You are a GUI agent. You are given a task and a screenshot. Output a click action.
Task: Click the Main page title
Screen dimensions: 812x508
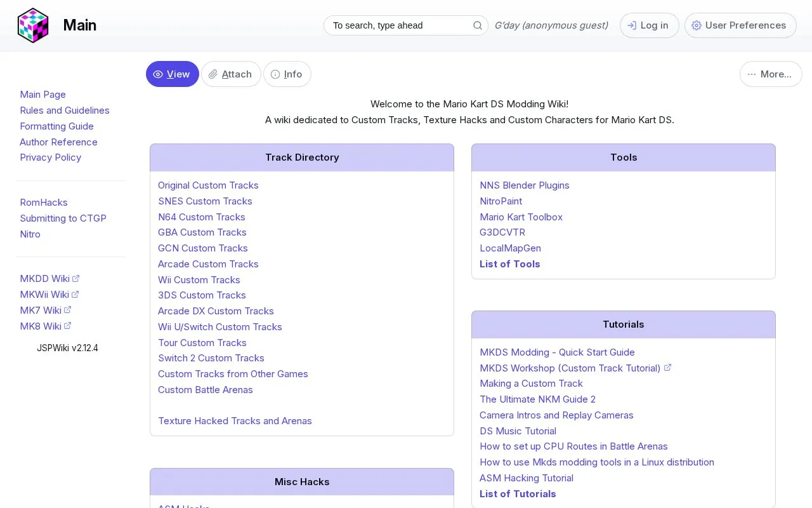click(x=80, y=25)
